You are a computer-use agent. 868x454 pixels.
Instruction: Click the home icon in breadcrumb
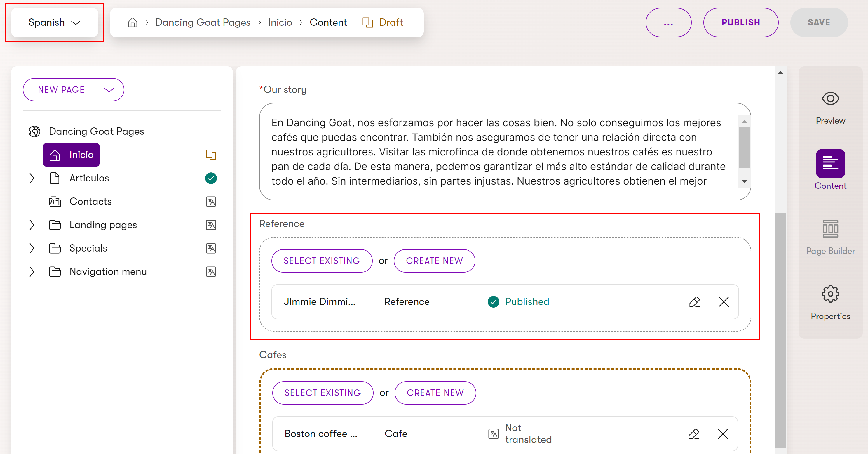coord(133,22)
